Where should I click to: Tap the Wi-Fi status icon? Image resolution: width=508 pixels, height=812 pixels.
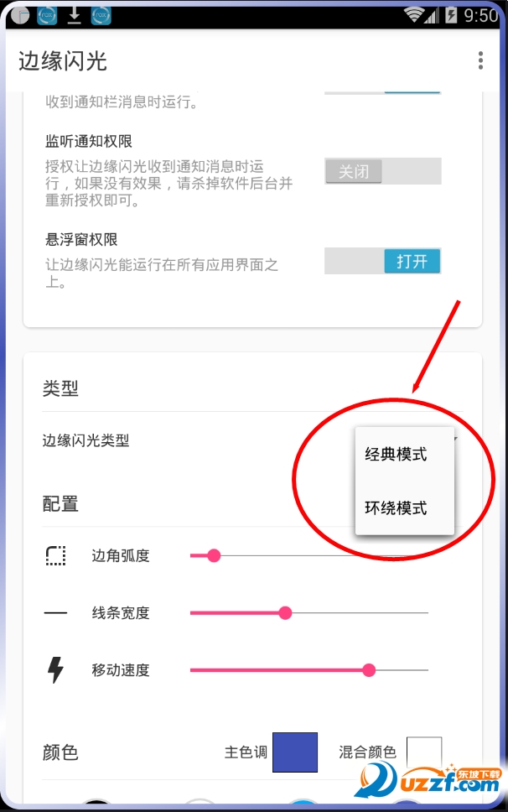click(413, 14)
